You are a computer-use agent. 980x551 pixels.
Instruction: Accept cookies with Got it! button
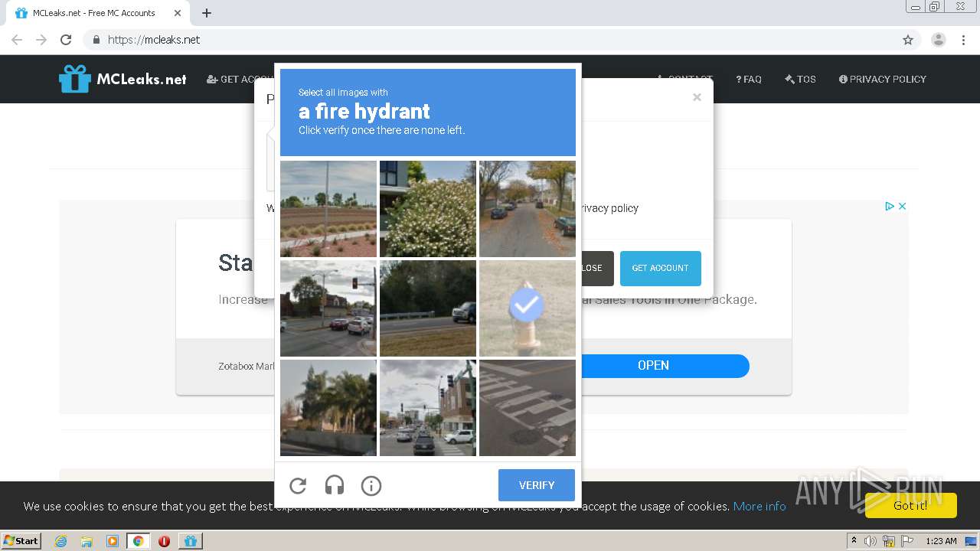[910, 506]
